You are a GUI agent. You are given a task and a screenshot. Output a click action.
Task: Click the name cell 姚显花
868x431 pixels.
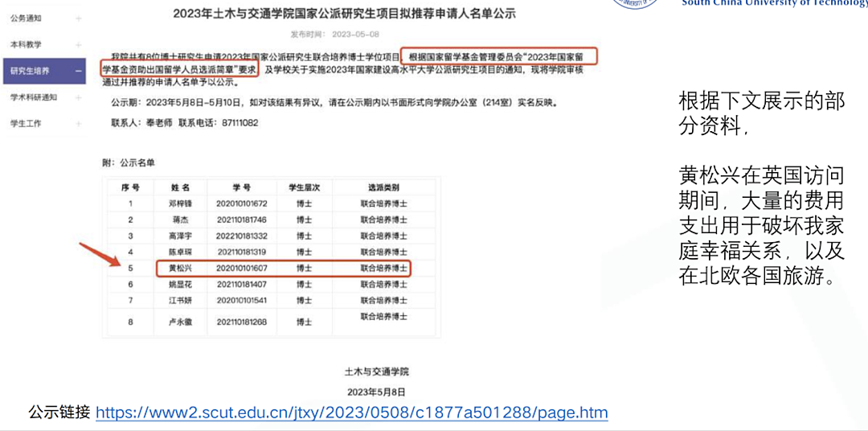pos(181,285)
